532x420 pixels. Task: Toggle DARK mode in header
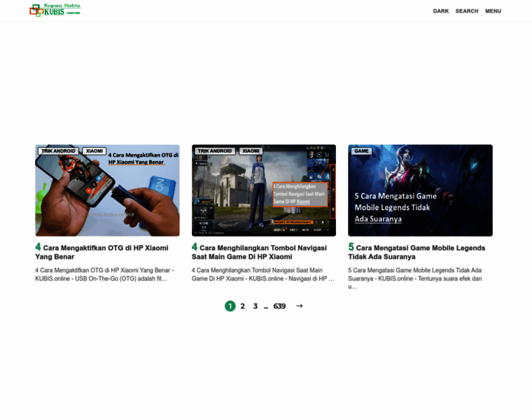tap(440, 11)
